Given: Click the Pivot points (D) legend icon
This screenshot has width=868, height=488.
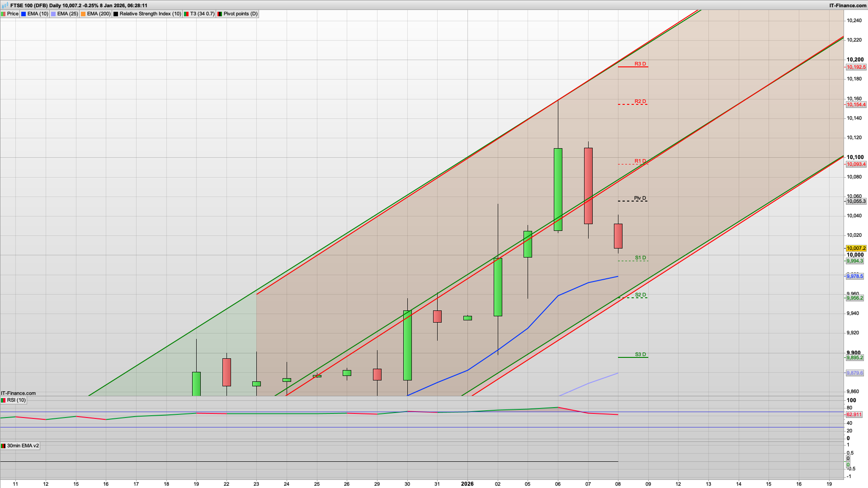Looking at the screenshot, I should point(220,14).
